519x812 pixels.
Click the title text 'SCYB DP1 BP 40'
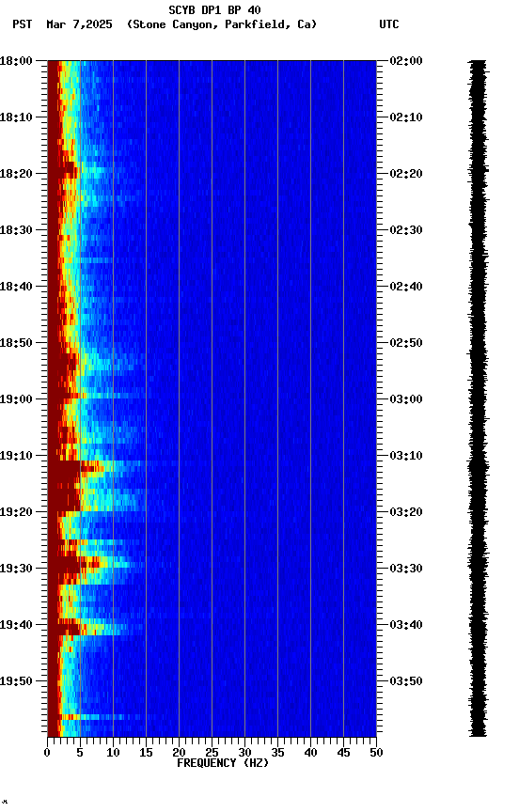[214, 10]
